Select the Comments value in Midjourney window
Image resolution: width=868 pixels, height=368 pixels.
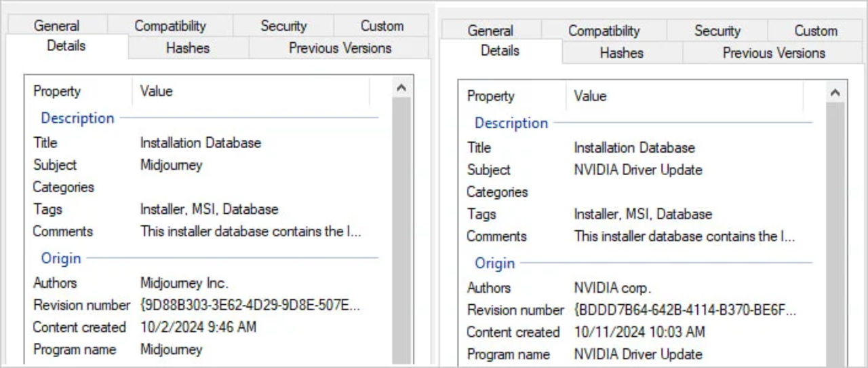tap(250, 232)
